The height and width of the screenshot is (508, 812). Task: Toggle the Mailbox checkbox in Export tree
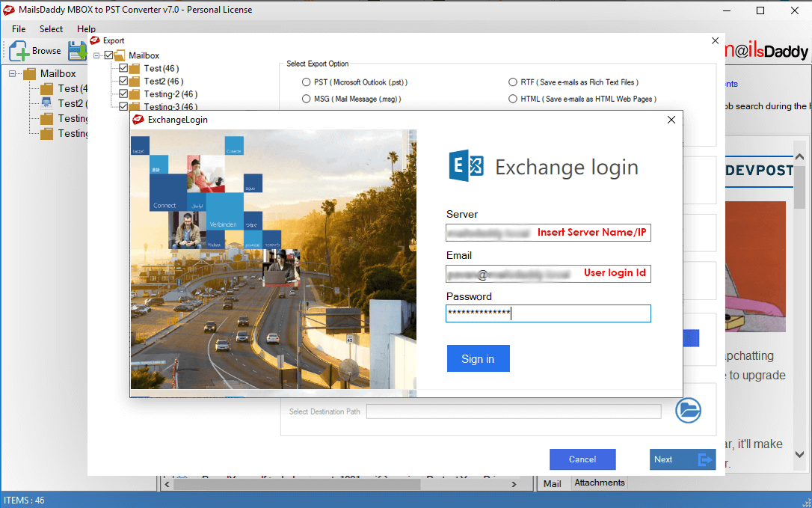click(108, 55)
